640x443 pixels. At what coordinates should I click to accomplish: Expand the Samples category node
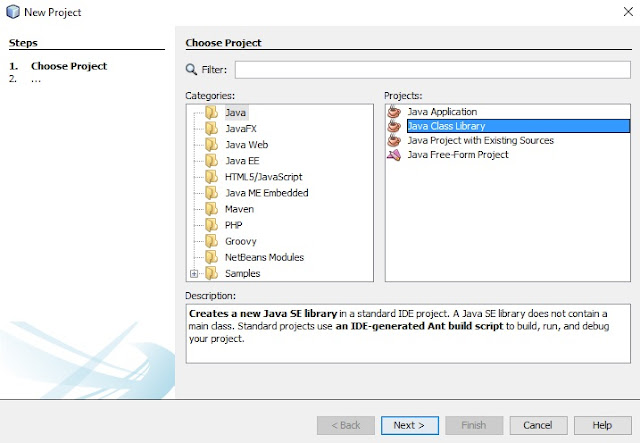click(x=194, y=274)
